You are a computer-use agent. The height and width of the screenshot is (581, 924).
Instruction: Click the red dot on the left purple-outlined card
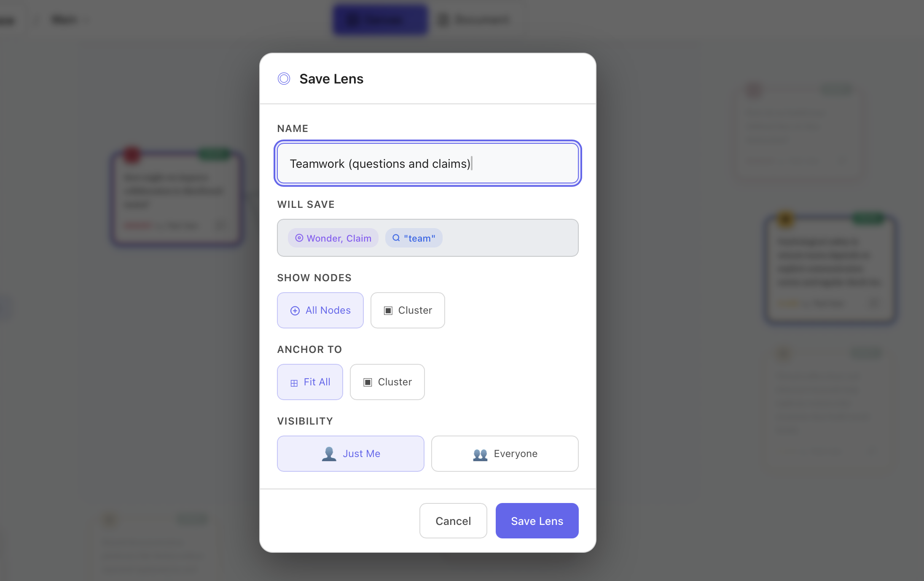(x=132, y=154)
